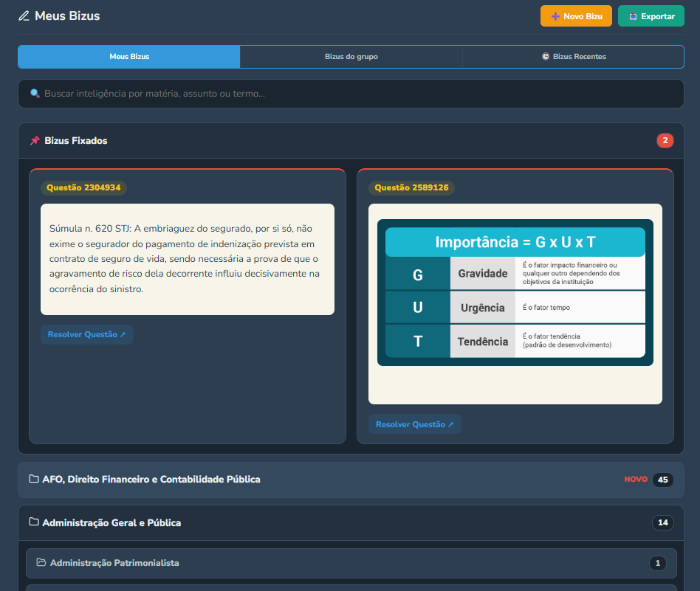Click folder icon of Administração Geral e Pública
700x591 pixels.
[34, 522]
